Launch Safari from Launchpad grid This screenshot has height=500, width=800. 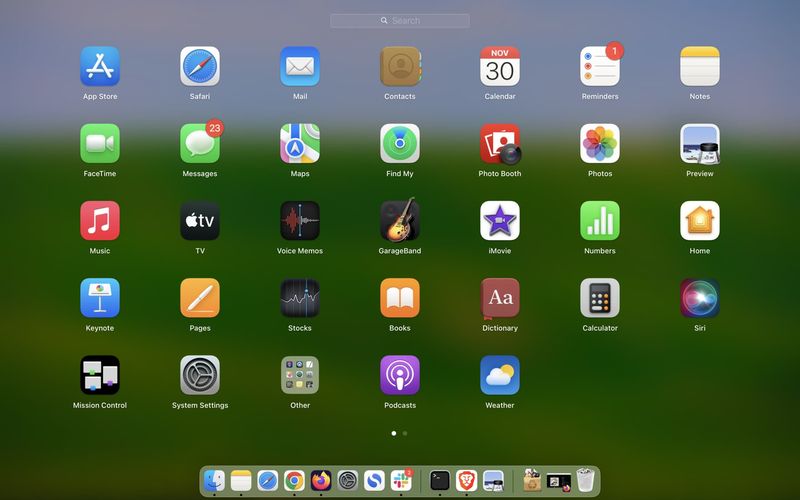(200, 66)
